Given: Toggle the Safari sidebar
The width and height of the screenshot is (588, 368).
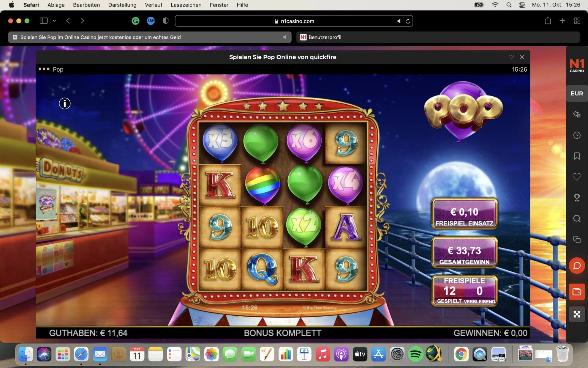Looking at the screenshot, I should tap(44, 21).
